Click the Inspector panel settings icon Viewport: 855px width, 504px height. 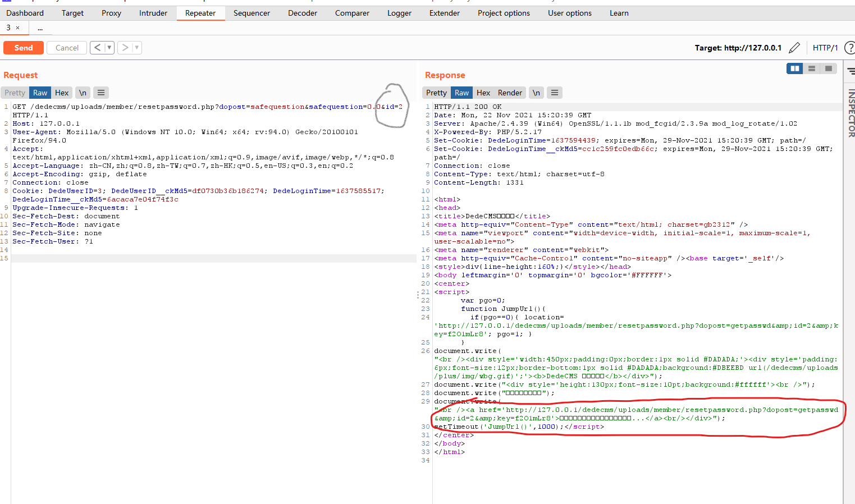point(852,71)
